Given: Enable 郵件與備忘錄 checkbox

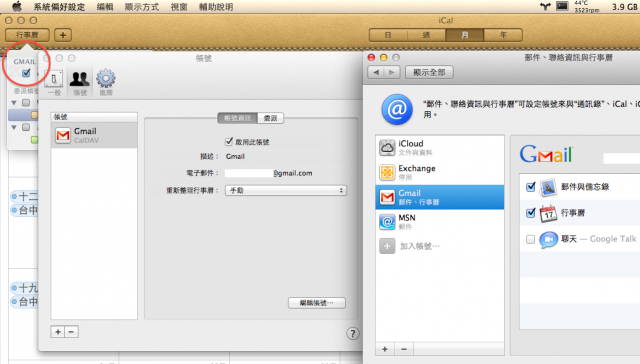Looking at the screenshot, I should [531, 187].
